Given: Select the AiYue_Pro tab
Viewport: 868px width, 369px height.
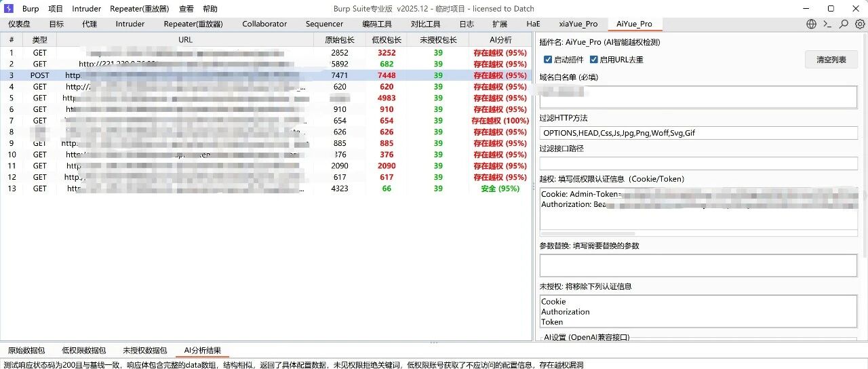Looking at the screenshot, I should tap(635, 24).
